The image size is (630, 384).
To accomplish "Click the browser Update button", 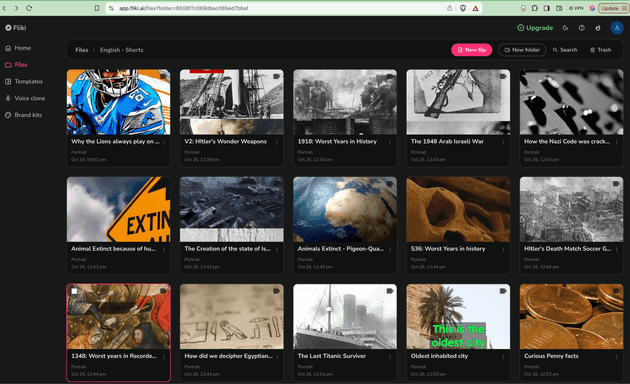I will [614, 8].
